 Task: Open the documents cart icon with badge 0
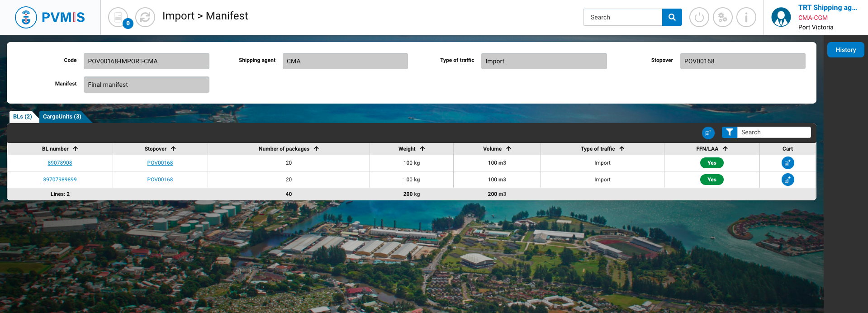tap(118, 18)
